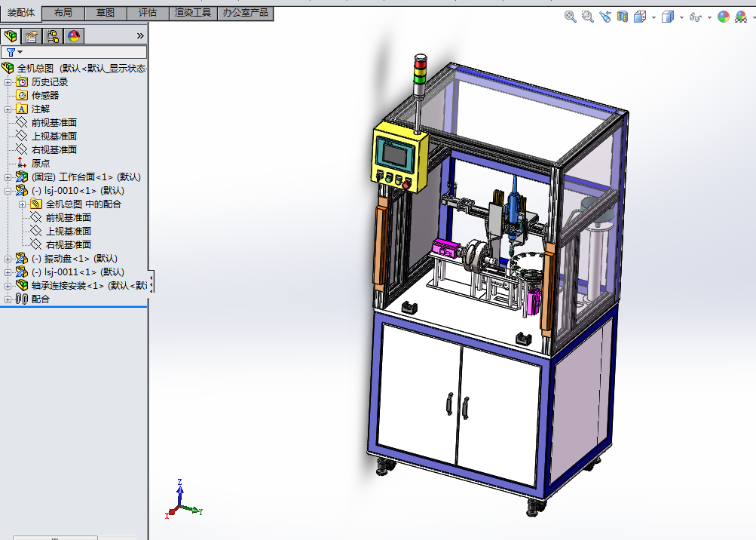
Task: Switch to FeatureManager design tree tab
Action: point(11,36)
